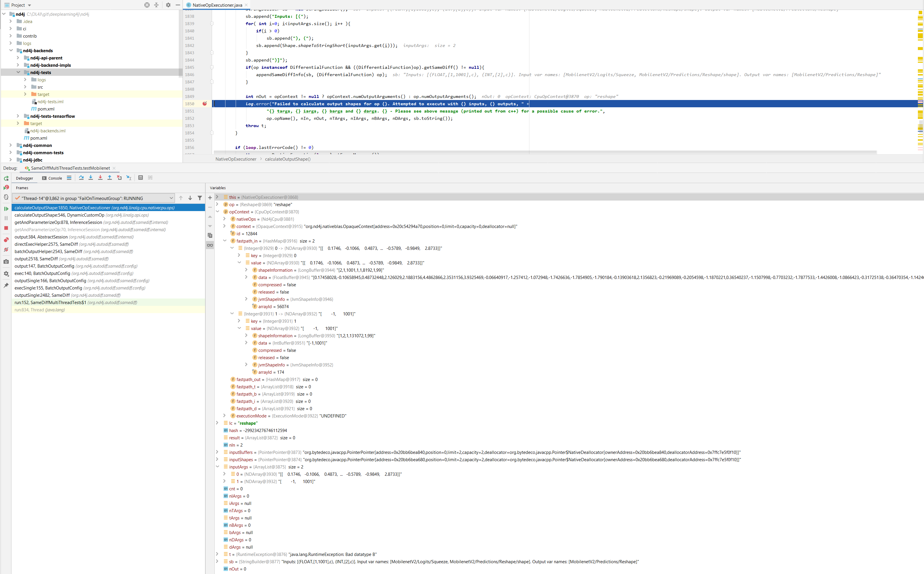This screenshot has height=574, width=924.
Task: Open the Thread-14 frames dropdown
Action: (172, 198)
